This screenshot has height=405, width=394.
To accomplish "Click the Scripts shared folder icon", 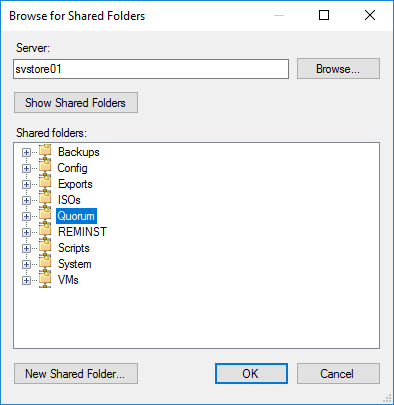I will coord(45,247).
